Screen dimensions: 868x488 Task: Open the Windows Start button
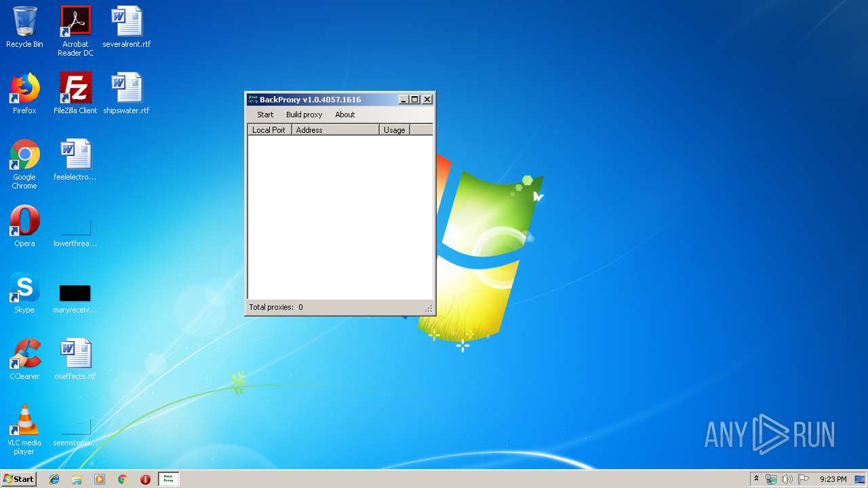click(x=18, y=479)
